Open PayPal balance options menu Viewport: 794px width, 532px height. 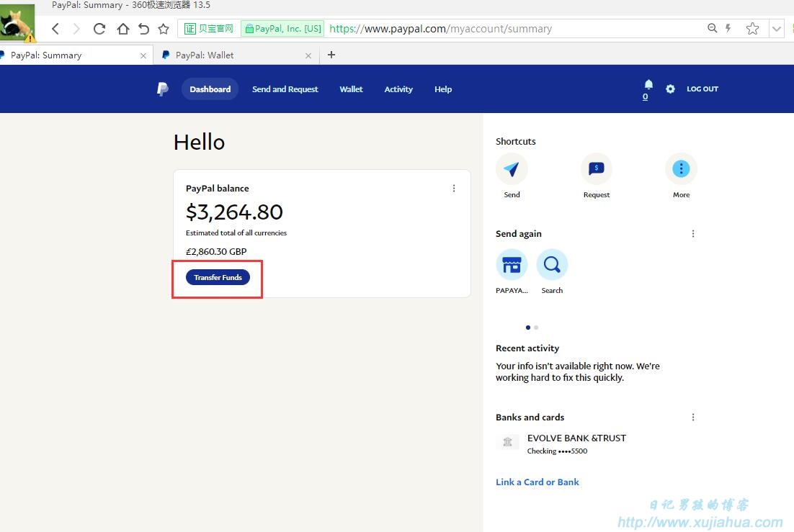454,189
